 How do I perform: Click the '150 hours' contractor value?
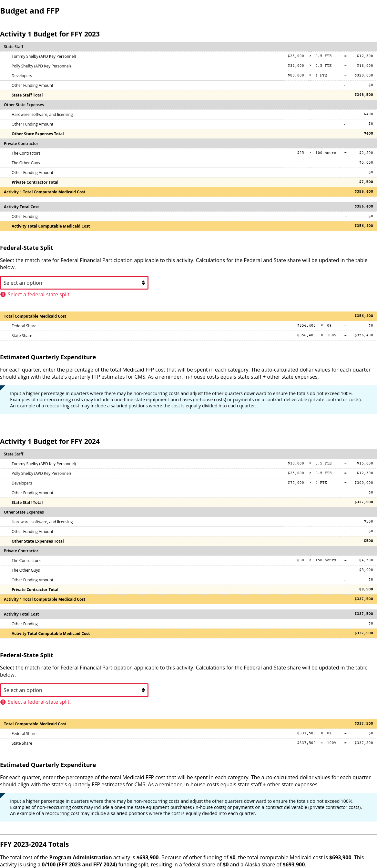tap(325, 560)
